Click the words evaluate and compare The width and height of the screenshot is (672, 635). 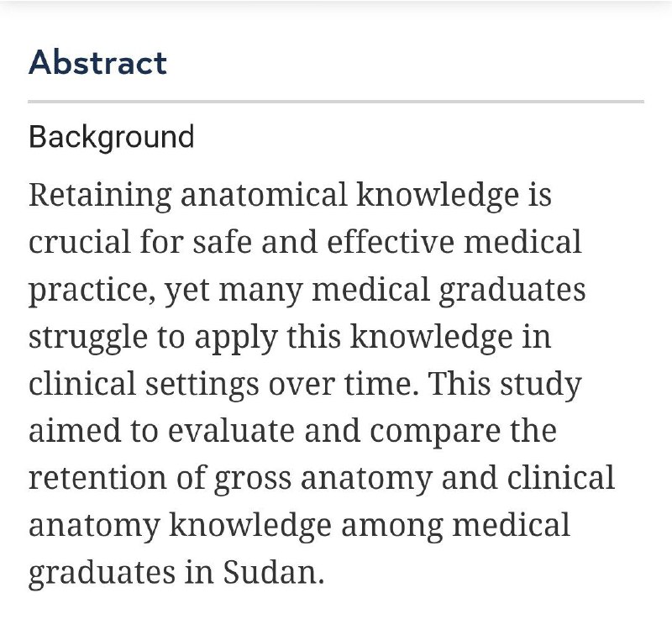pyautogui.click(x=333, y=432)
